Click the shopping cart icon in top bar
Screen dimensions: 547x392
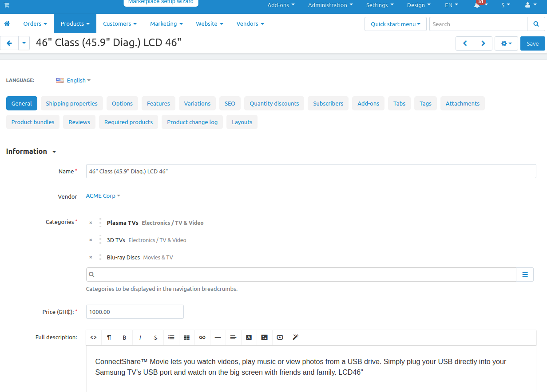tap(6, 5)
